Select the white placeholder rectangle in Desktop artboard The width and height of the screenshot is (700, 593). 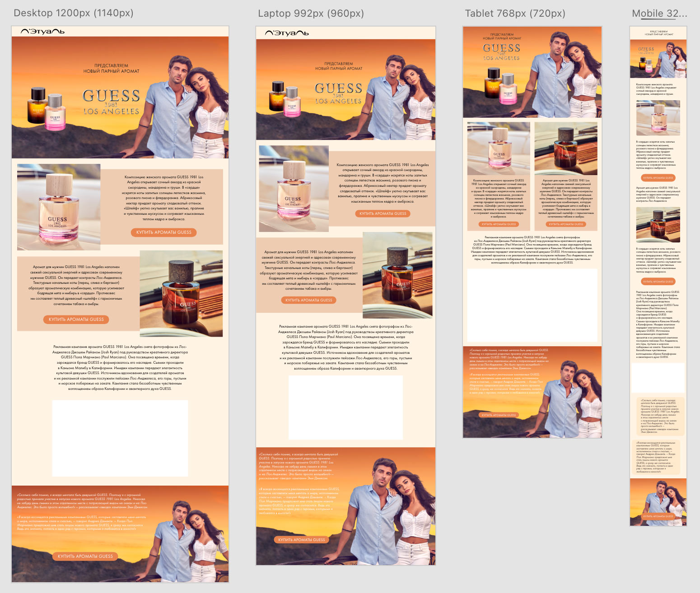point(120,438)
